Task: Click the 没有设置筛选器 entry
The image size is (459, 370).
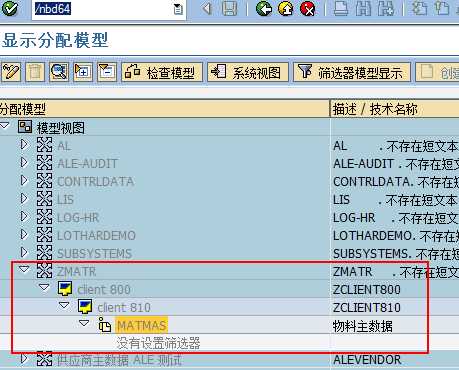Action: tap(158, 343)
